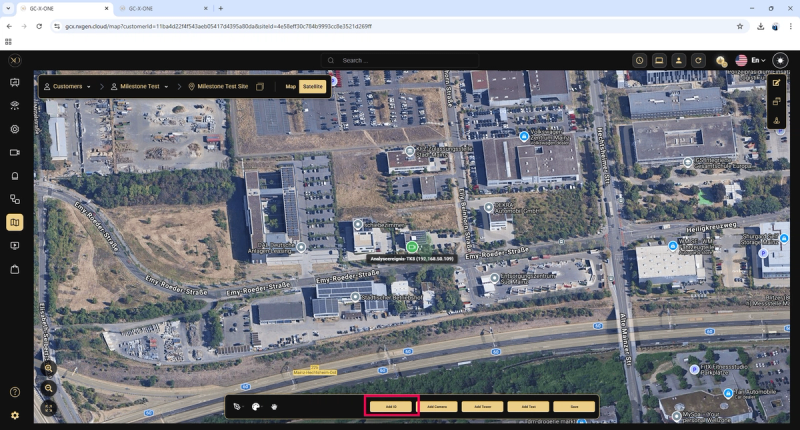Open the playback monitor icon in sidebar
This screenshot has width=800, height=430.
[15, 246]
